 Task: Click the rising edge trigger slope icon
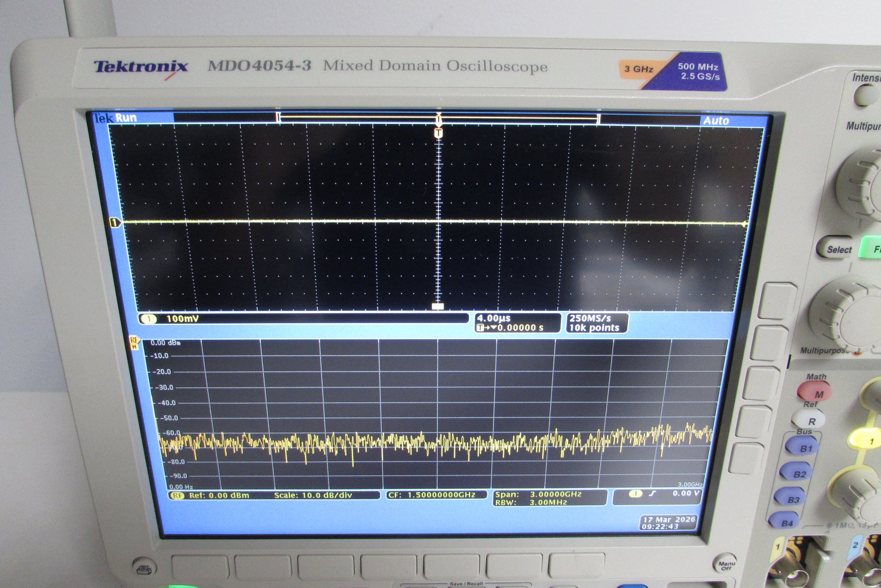pyautogui.click(x=653, y=493)
